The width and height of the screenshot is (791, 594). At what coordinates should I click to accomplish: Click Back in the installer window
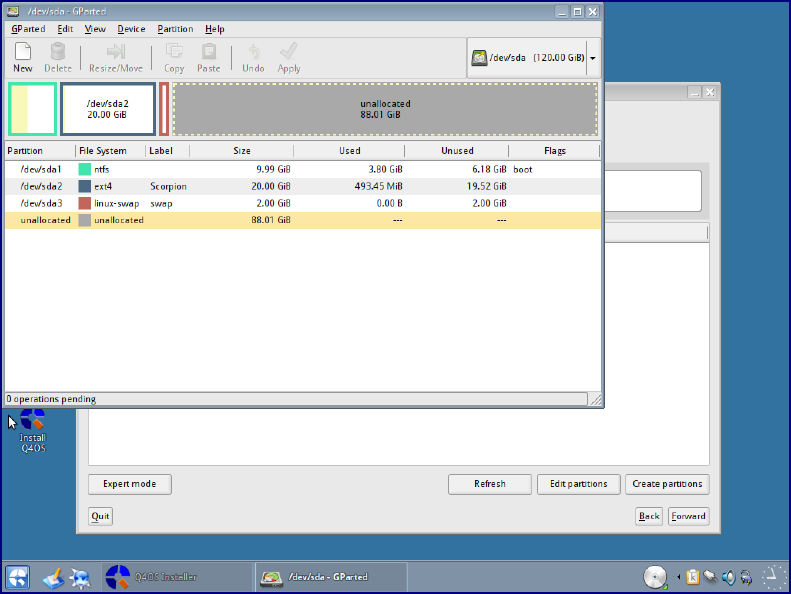[649, 516]
